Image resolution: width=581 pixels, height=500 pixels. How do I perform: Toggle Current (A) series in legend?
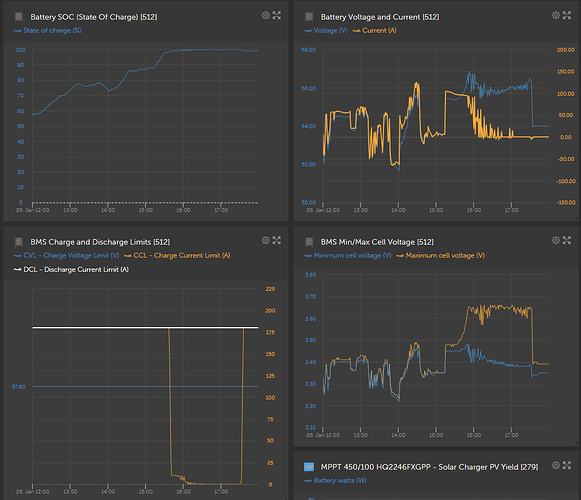(x=375, y=30)
